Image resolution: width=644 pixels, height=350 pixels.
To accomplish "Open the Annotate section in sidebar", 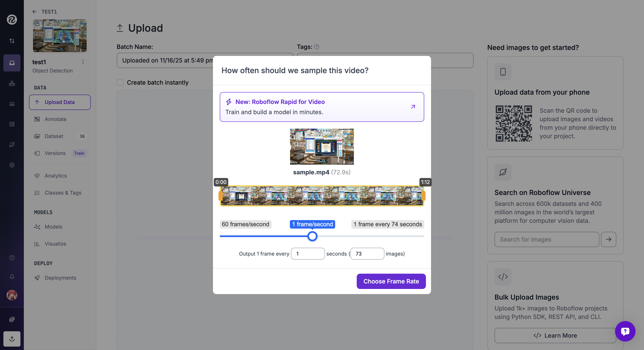I will pyautogui.click(x=56, y=119).
